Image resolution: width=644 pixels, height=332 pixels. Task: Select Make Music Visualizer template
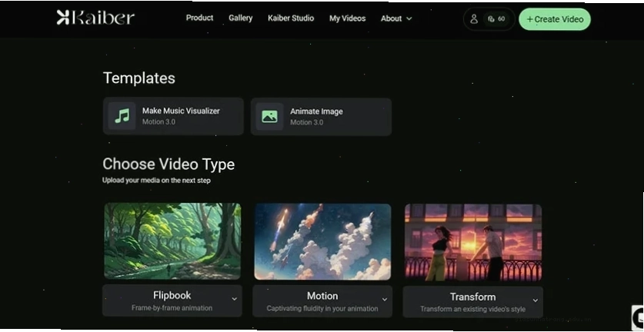coord(173,116)
